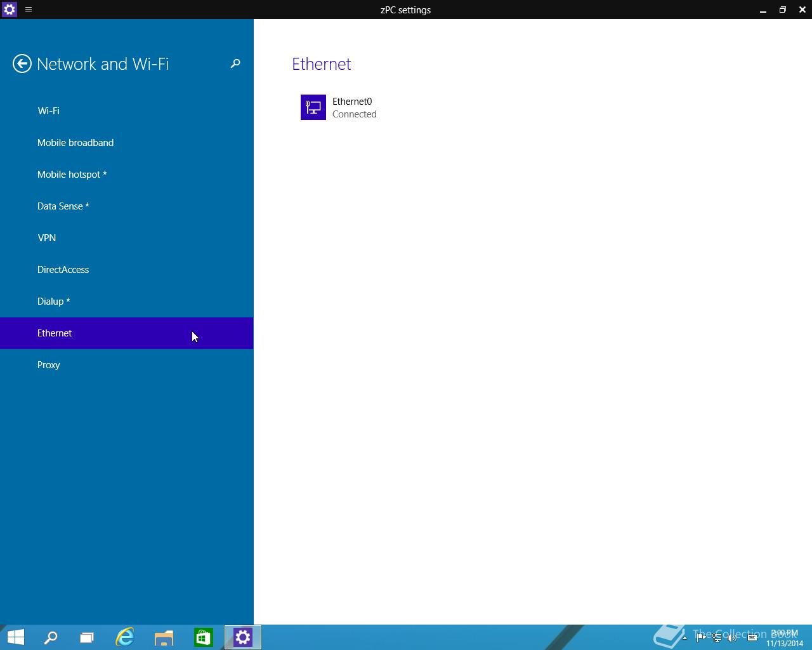Open Mobile hotspot * settings
This screenshot has height=650, width=812.
point(127,175)
